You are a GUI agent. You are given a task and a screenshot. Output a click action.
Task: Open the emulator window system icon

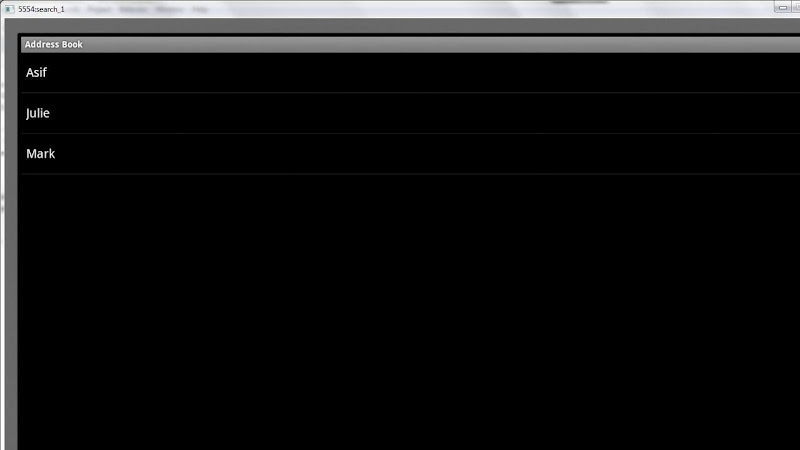coord(9,9)
